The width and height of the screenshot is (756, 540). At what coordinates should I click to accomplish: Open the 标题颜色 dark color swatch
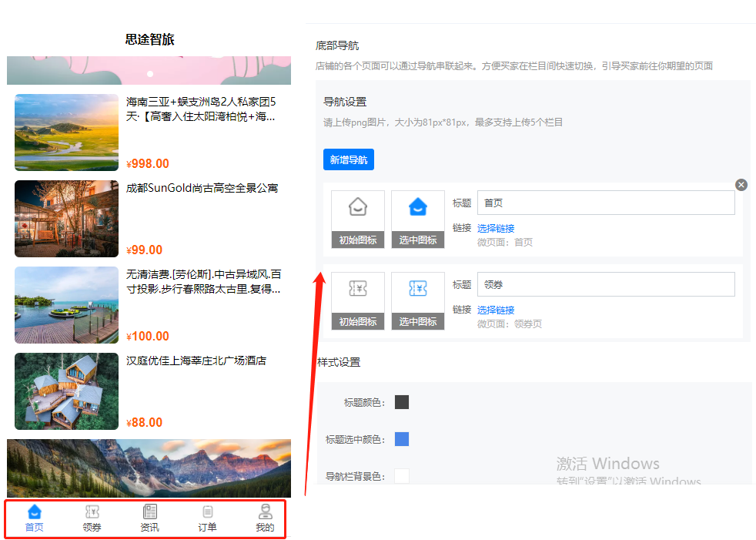coord(402,402)
